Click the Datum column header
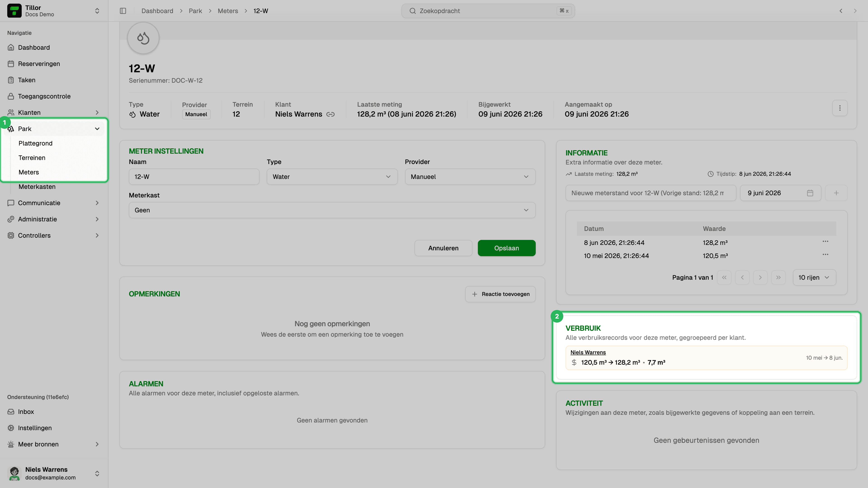The width and height of the screenshot is (868, 488). 593,229
